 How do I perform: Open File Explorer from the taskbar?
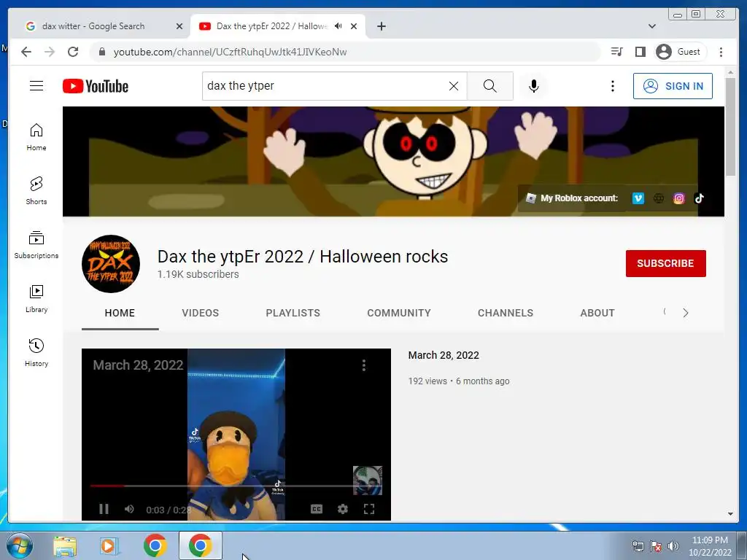tap(65, 546)
